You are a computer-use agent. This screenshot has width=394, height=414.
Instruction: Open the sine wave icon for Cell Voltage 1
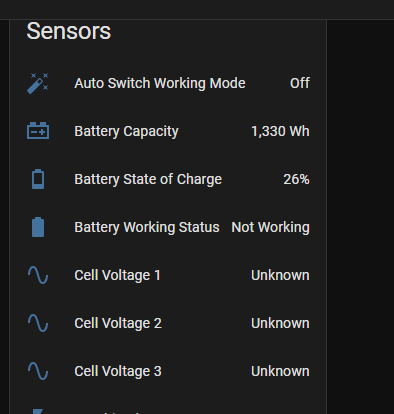click(38, 275)
